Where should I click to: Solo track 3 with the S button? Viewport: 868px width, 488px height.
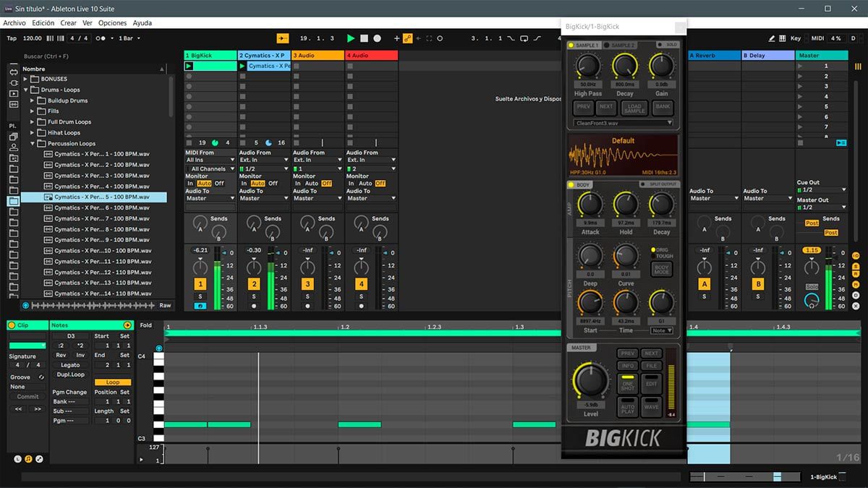point(307,296)
